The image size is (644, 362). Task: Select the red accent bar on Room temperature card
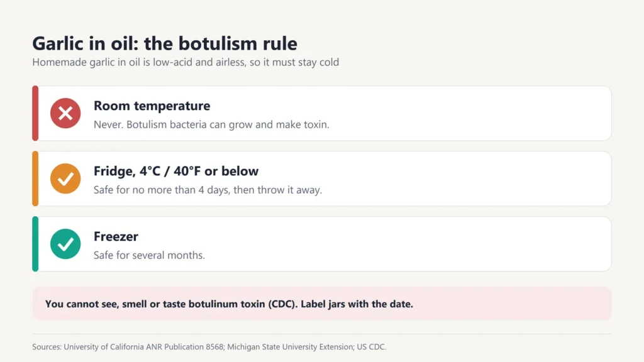point(35,113)
